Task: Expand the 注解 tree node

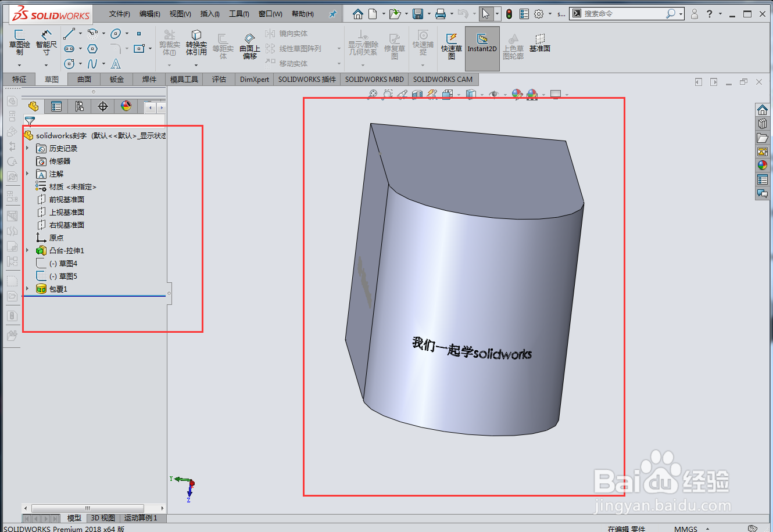Action: coord(27,174)
